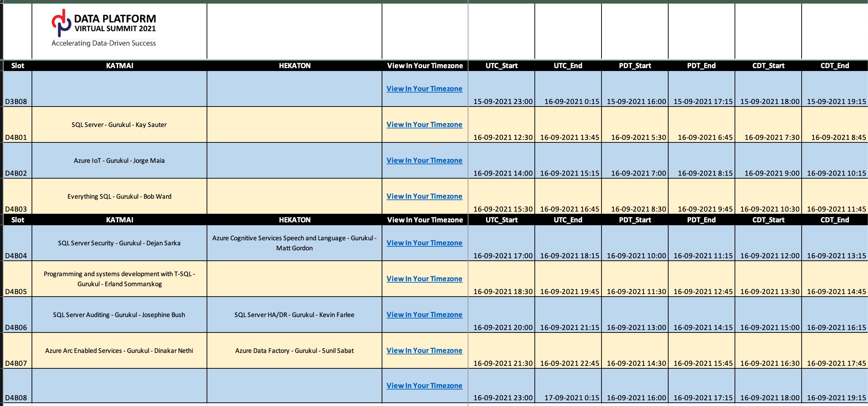Viewport: 868px width, 406px height.
Task: Select Azure Cognitive Services - Matt Gordon cell
Action: 294,243
